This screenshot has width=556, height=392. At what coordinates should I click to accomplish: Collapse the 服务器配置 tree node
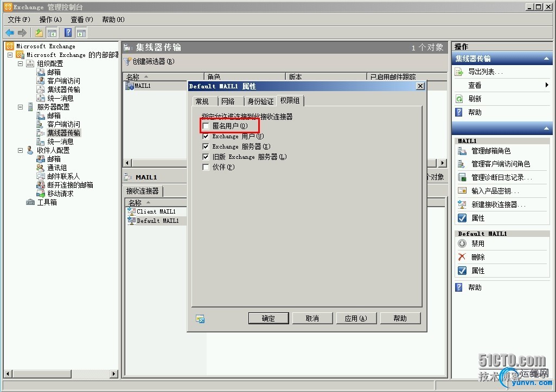[x=20, y=107]
